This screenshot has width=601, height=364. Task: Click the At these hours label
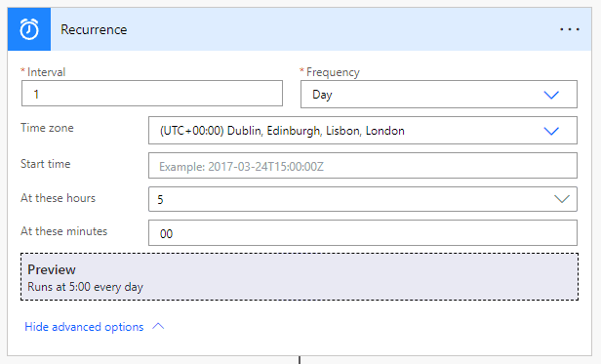tap(58, 198)
